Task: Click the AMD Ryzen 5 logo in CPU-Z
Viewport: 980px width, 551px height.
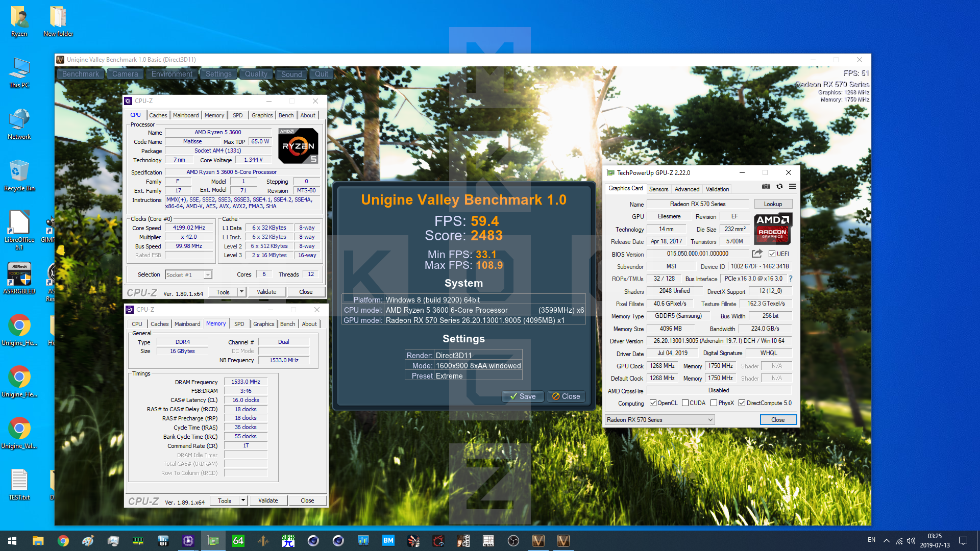Action: (x=299, y=145)
